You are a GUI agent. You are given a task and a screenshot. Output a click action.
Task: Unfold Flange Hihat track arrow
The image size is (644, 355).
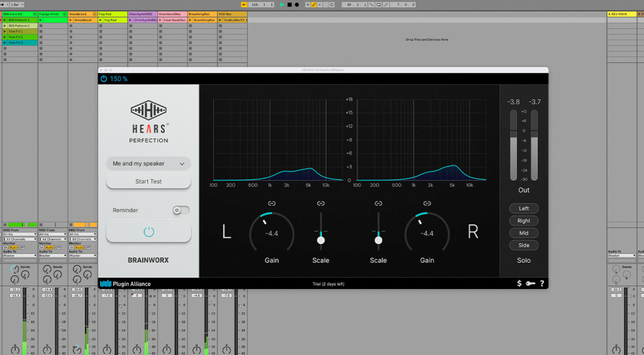pos(65,14)
